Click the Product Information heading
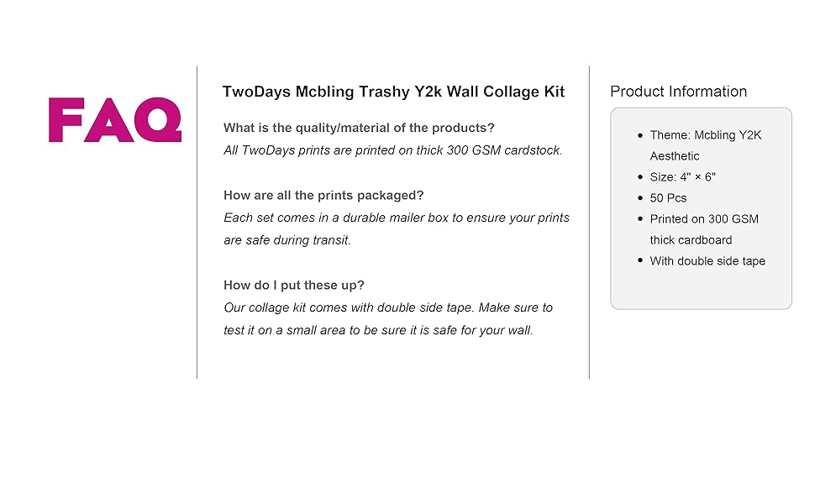This screenshot has width=815, height=504. [678, 92]
